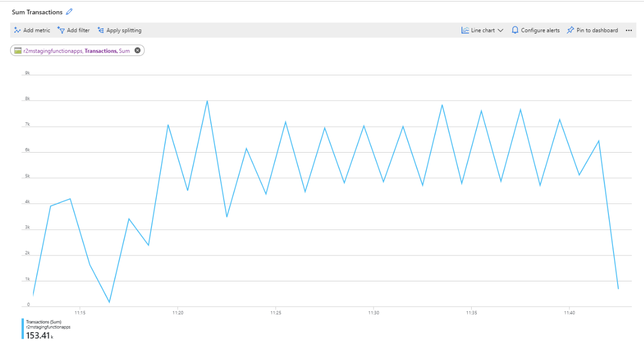Click the Add filter button

pos(74,31)
